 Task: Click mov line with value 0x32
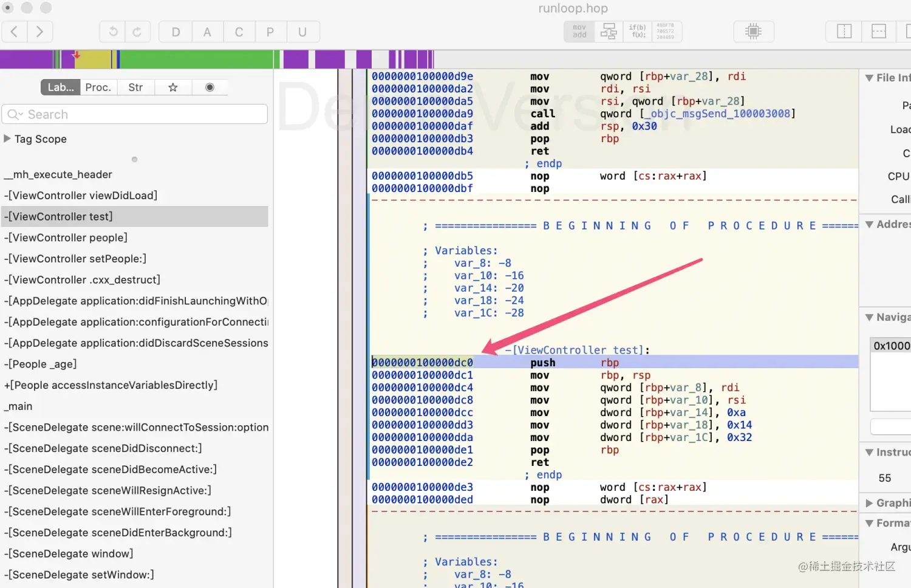615,437
